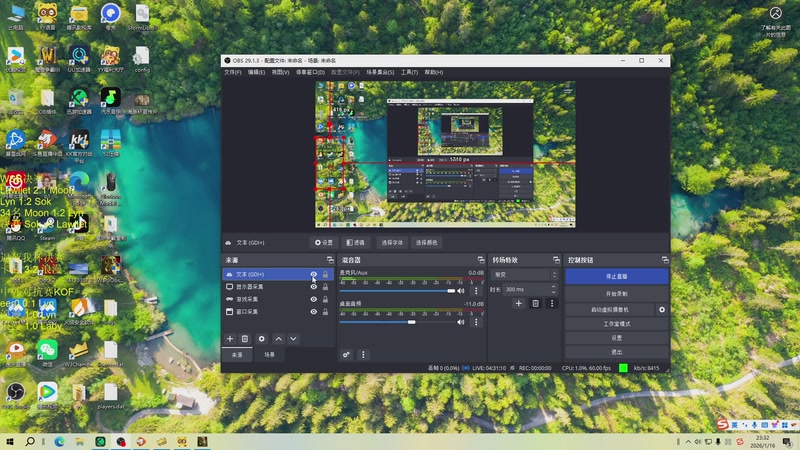Open transition properties three-dot menu
800x450 pixels.
click(552, 304)
